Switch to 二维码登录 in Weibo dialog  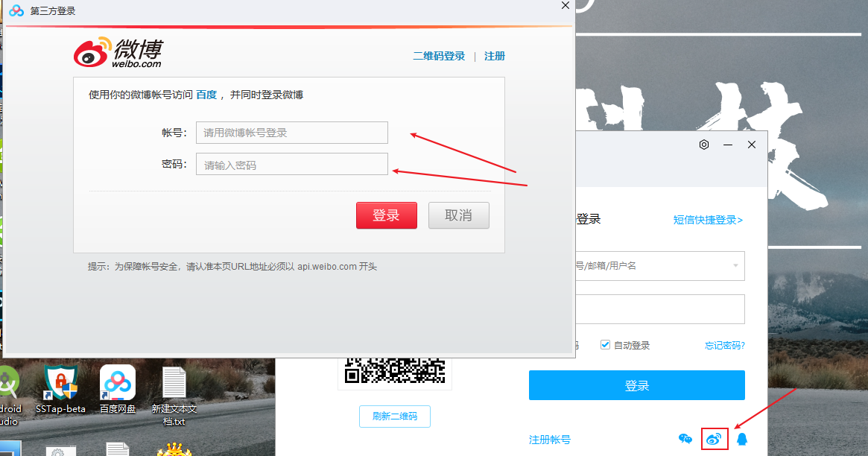click(439, 57)
